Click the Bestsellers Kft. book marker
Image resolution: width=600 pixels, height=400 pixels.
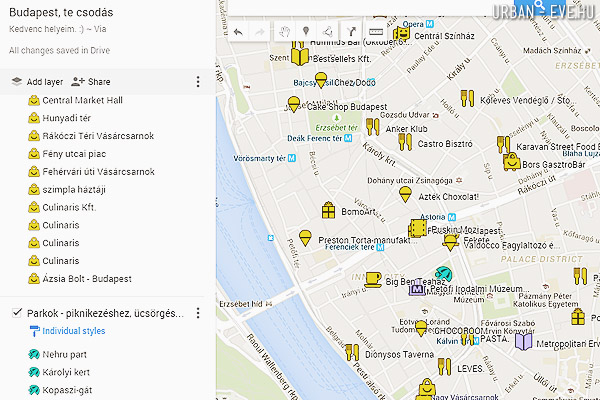coord(300,57)
